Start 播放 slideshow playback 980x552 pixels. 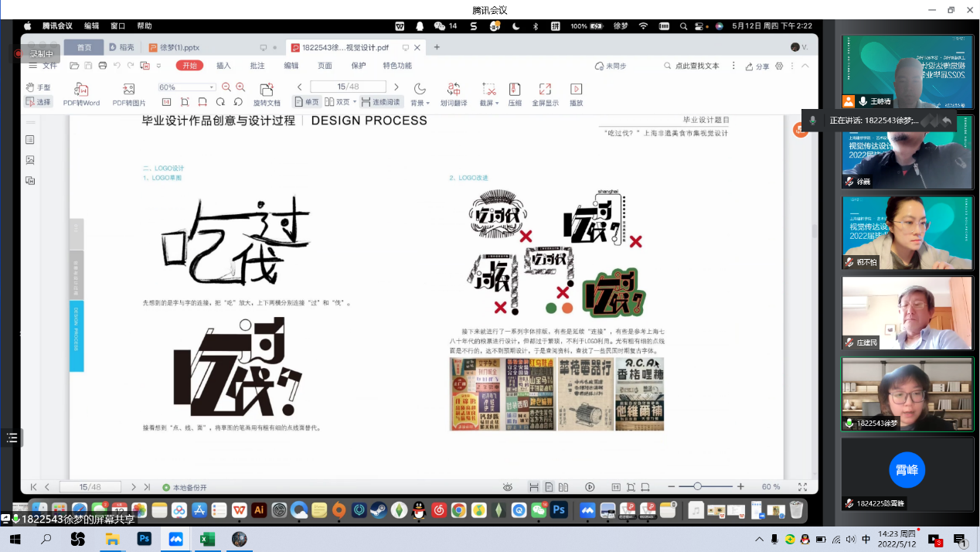[576, 94]
